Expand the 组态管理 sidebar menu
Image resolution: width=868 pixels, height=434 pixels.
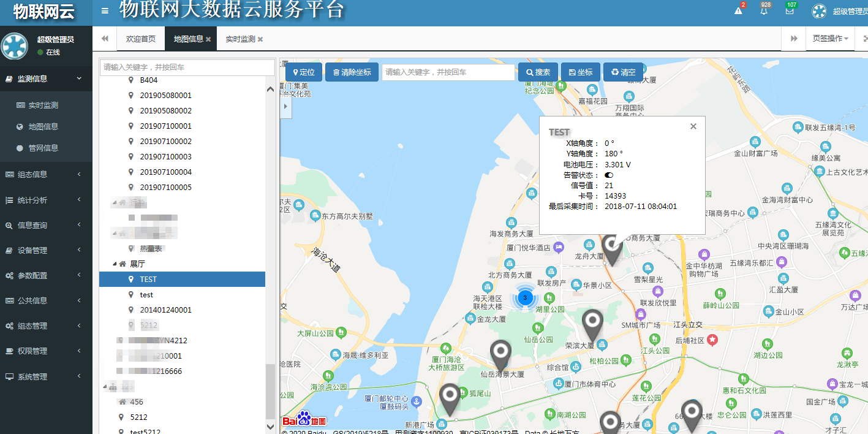point(46,325)
